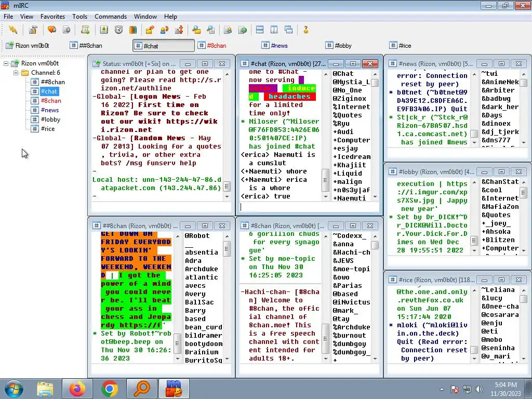Screen dimensions: 532x399
Task: Tile windows vertically using toolbar icon
Action: (274, 30)
